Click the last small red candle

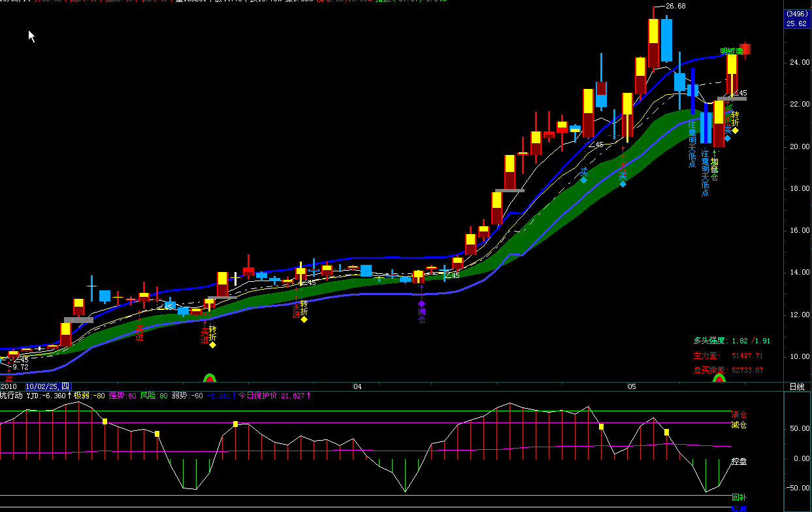point(745,50)
